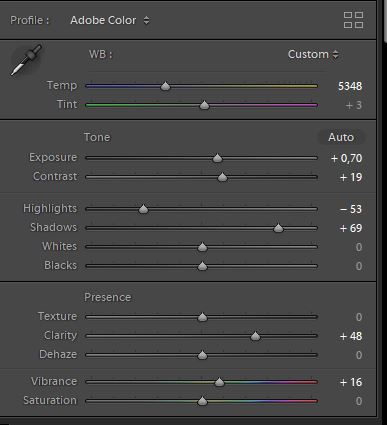Viewport: 387px width, 425px height.
Task: Click the Highlights slider handle
Action: 143,209
